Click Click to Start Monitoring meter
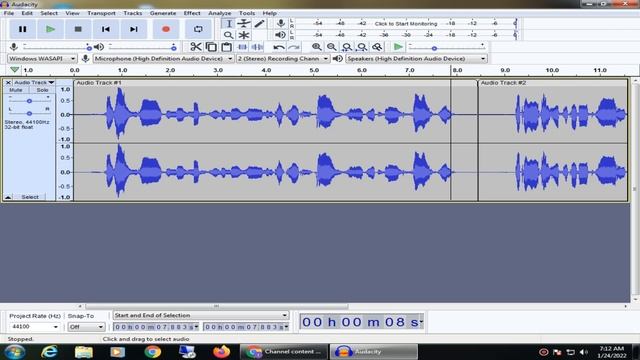The width and height of the screenshot is (640, 360). point(406,24)
